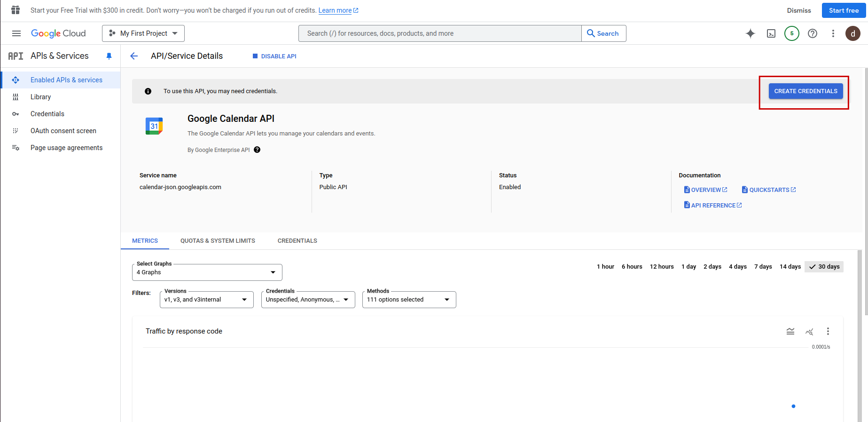Screen dimensions: 868x422
Task: Open the explore metrics icon on Traffic chart
Action: point(809,332)
